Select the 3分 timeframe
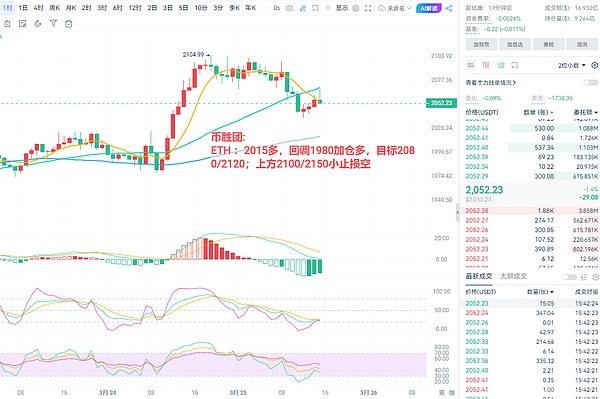The image size is (600, 399). [218, 8]
